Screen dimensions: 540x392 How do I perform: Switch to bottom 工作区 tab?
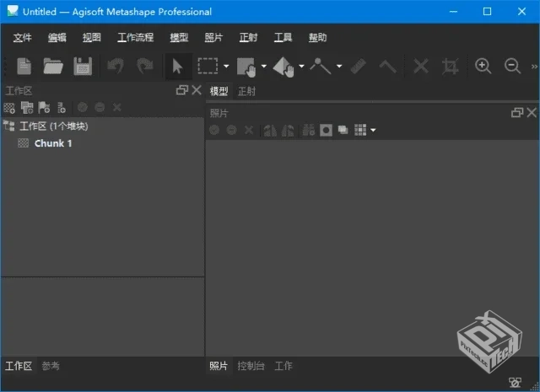[19, 366]
